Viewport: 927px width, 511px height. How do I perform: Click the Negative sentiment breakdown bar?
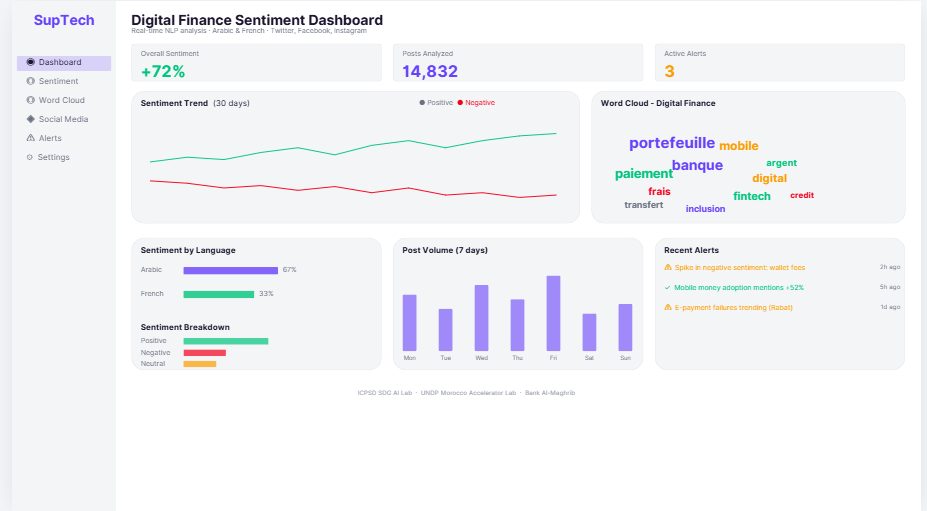click(205, 353)
